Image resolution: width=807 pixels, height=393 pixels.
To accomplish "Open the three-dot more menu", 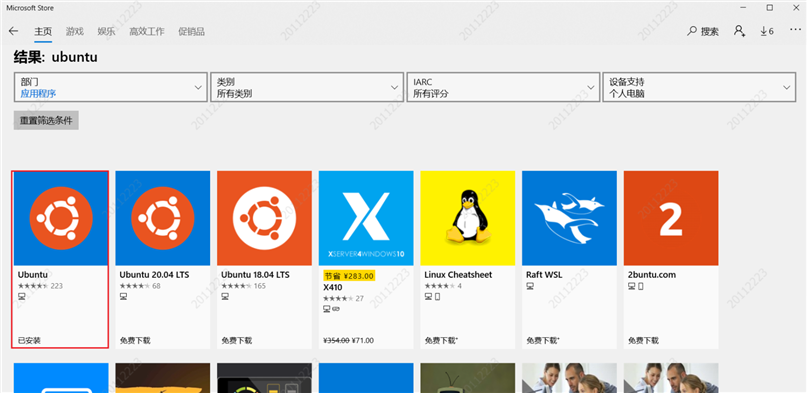I will pyautogui.click(x=795, y=30).
